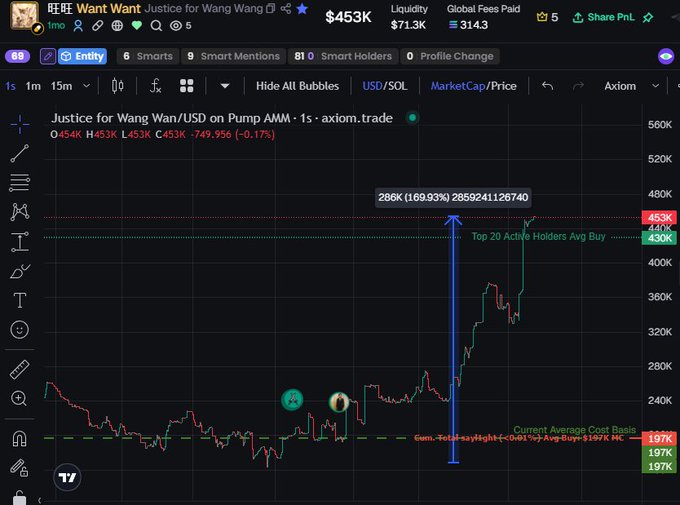Click the Current Average Cost Basis label
680x505 pixels.
[575, 430]
